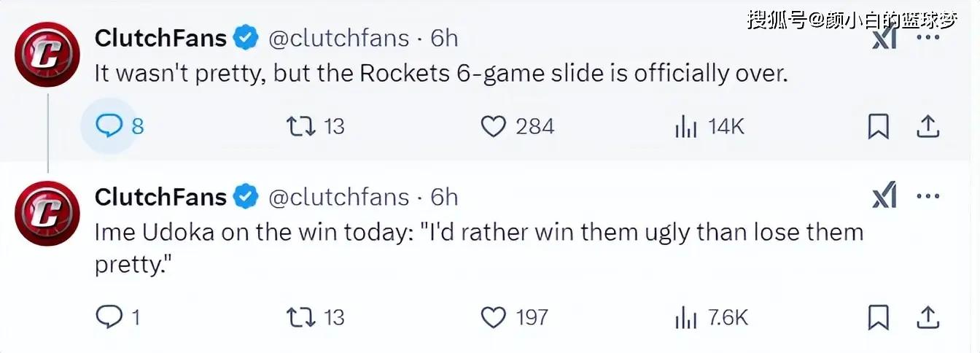Retweet the Rockets 6-game slide tweet
This screenshot has width=980, height=353.
315,127
